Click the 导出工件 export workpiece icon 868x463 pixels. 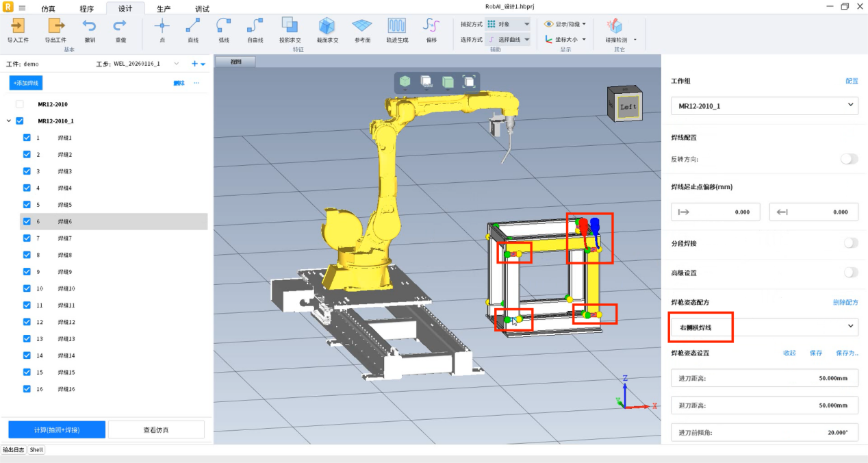[55, 27]
